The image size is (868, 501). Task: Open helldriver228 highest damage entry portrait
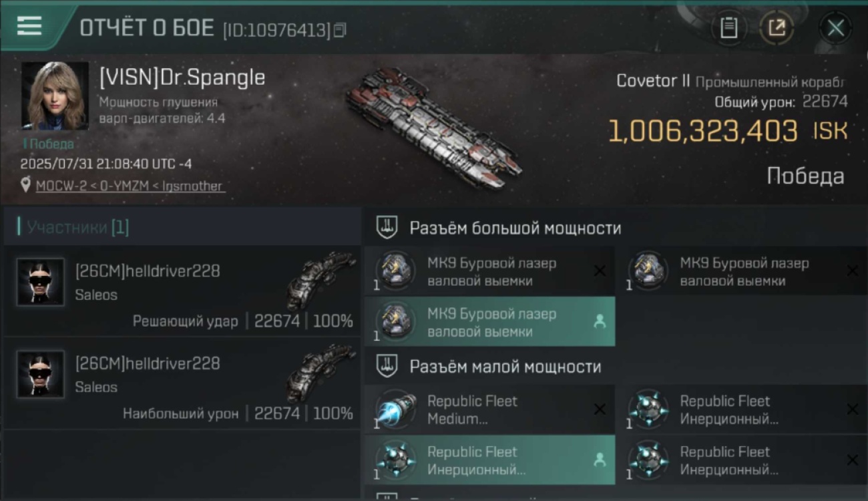tap(41, 374)
